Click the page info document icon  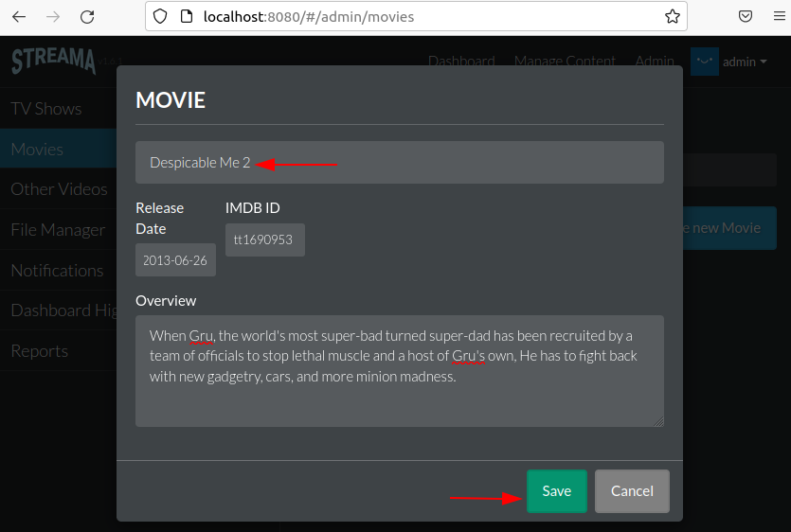[187, 17]
